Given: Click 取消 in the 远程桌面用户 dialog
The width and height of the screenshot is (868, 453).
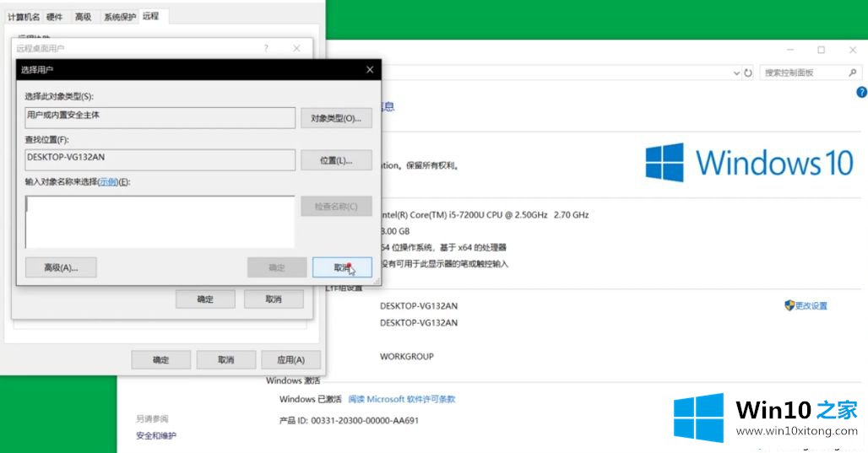Looking at the screenshot, I should [274, 299].
